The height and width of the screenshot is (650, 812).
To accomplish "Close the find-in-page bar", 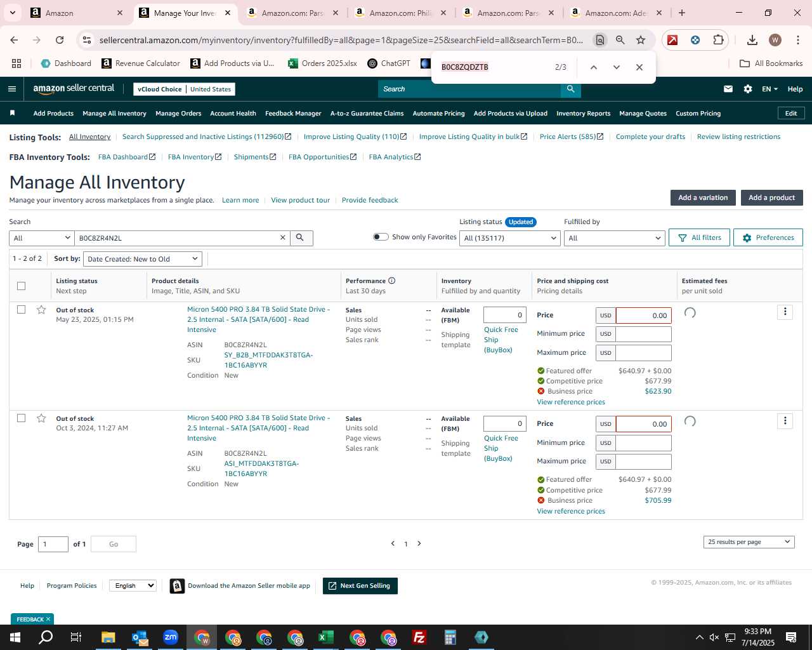I will tap(639, 67).
